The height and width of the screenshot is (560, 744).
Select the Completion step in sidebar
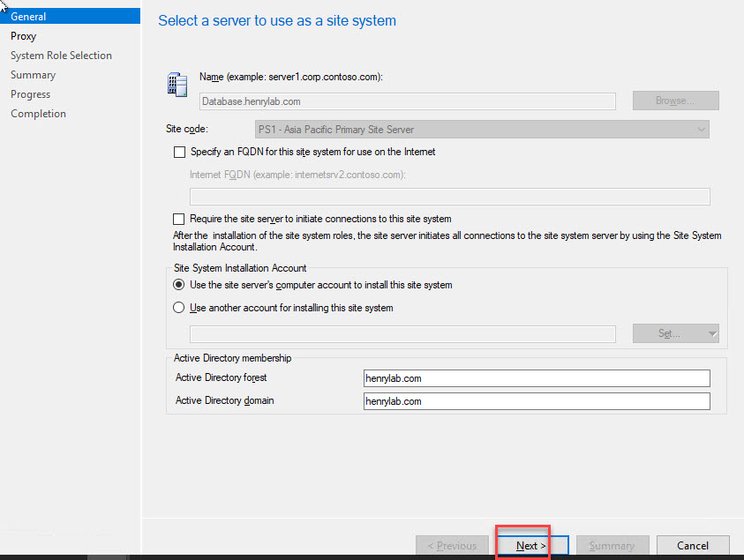point(38,114)
